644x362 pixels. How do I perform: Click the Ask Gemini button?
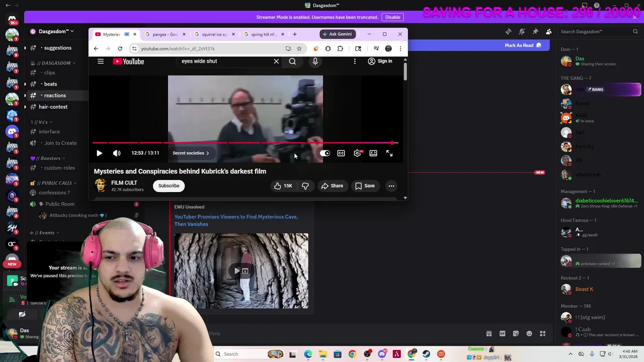pyautogui.click(x=338, y=34)
